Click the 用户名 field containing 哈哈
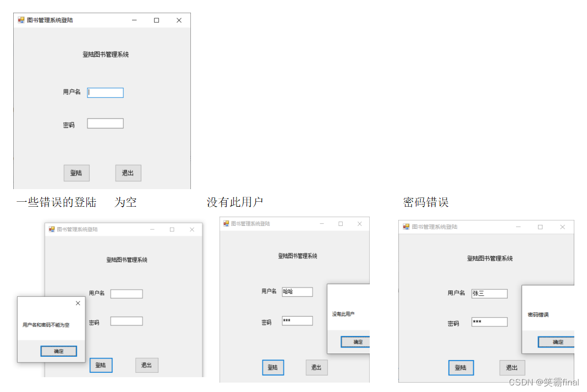Viewport: 587px width, 392px height. click(297, 292)
